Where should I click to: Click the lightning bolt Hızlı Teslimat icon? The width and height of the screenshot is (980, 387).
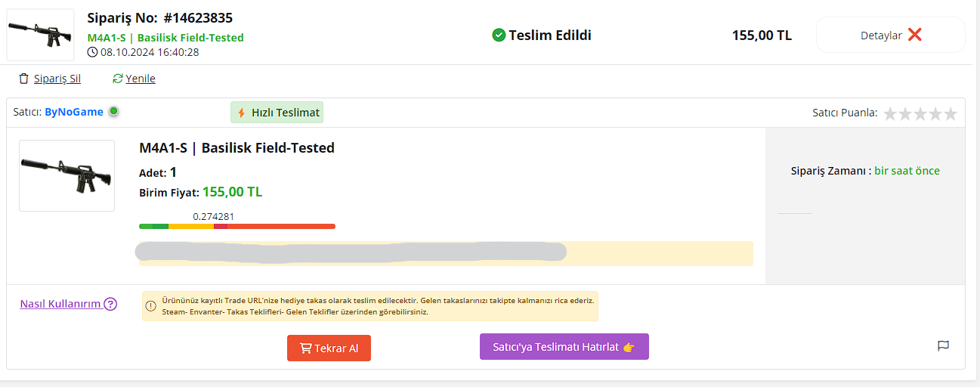coord(242,113)
